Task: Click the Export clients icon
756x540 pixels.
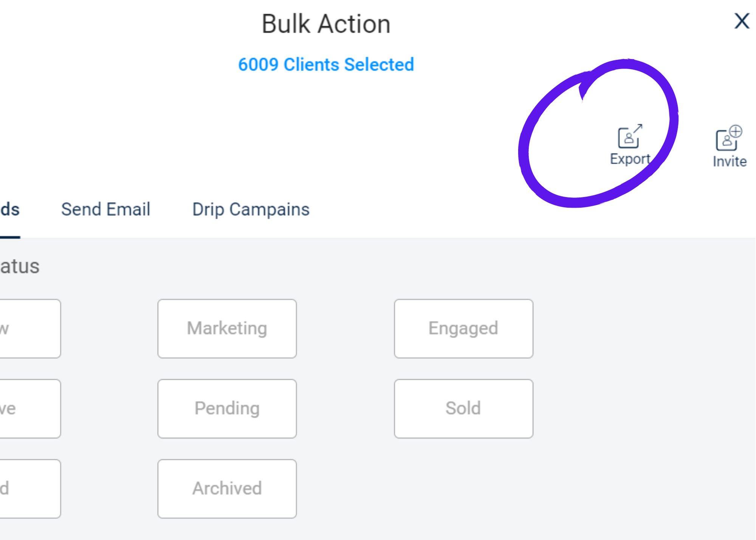Action: [630, 136]
